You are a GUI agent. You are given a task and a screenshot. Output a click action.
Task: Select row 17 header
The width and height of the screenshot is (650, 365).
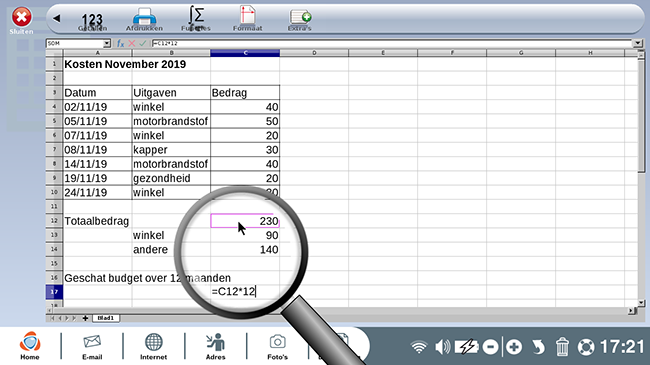[x=54, y=292]
